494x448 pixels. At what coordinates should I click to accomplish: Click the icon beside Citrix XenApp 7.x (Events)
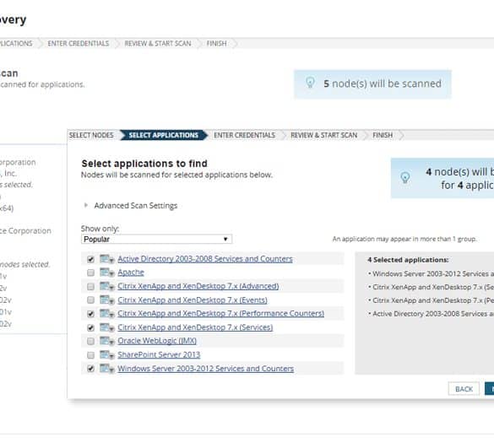pyautogui.click(x=106, y=300)
